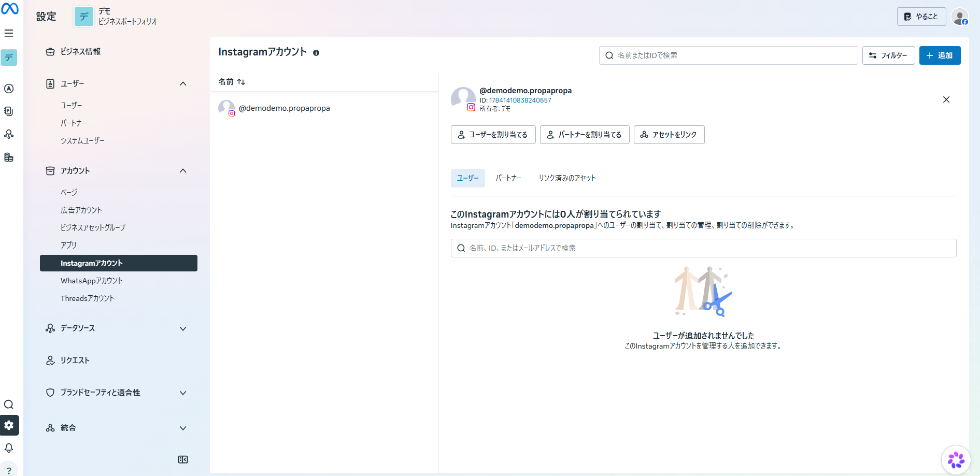Select the @demodemo.propapropa list row

click(x=324, y=108)
